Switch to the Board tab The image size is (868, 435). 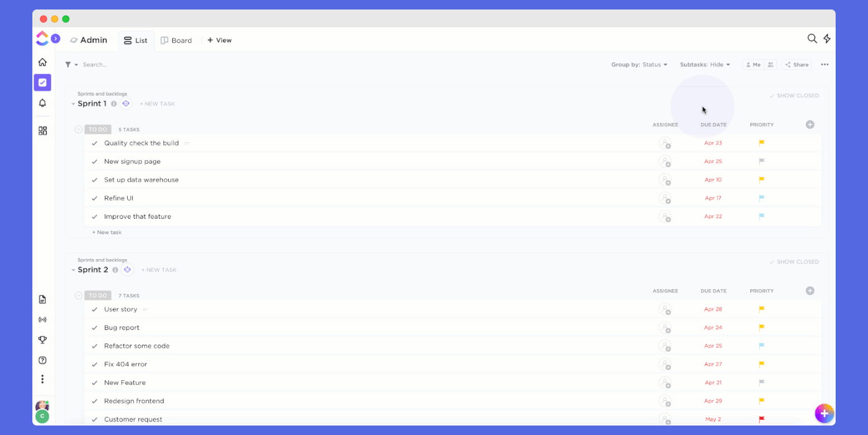tap(176, 40)
